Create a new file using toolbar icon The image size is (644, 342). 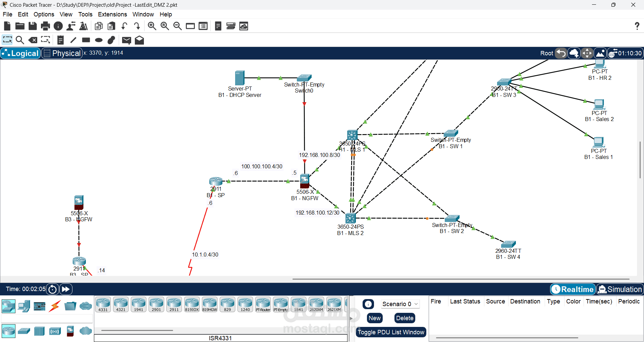click(7, 26)
